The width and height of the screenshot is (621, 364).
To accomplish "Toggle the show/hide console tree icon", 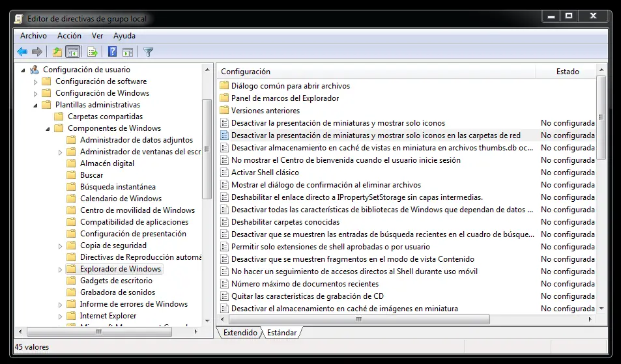I will pos(73,52).
